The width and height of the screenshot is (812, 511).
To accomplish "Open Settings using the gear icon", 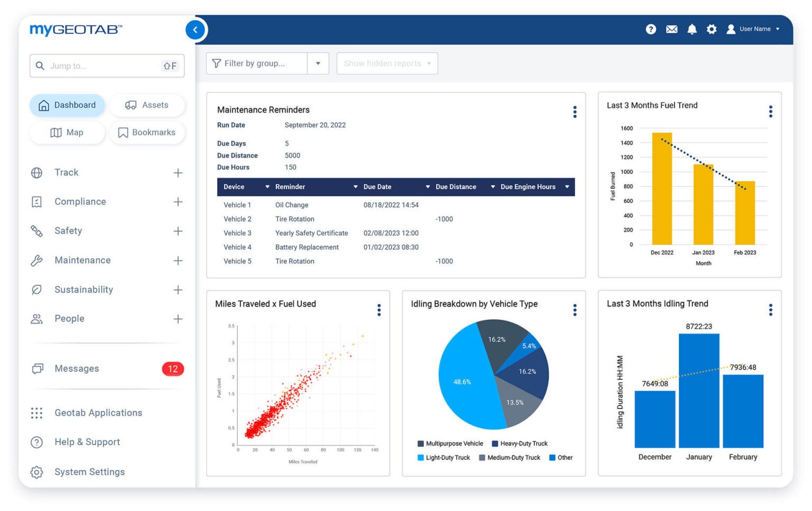I will point(712,29).
